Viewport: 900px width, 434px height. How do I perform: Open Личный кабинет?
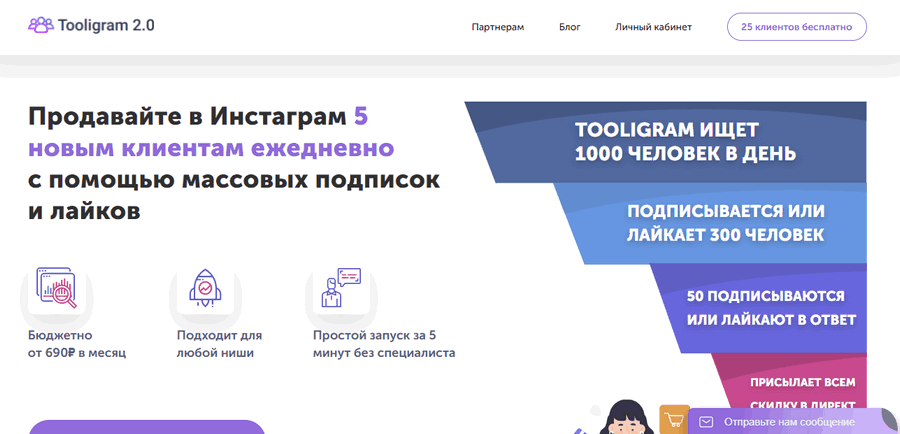pyautogui.click(x=653, y=27)
